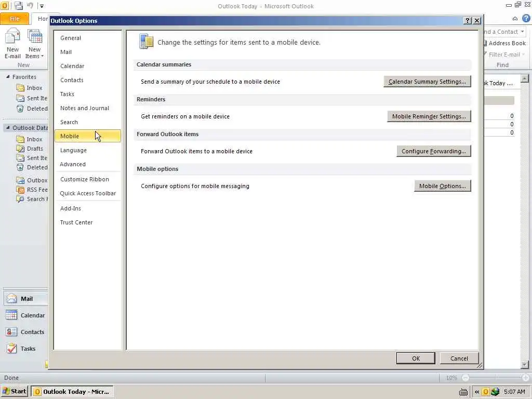Click the Outlook logo icon in title bar

click(5, 5)
